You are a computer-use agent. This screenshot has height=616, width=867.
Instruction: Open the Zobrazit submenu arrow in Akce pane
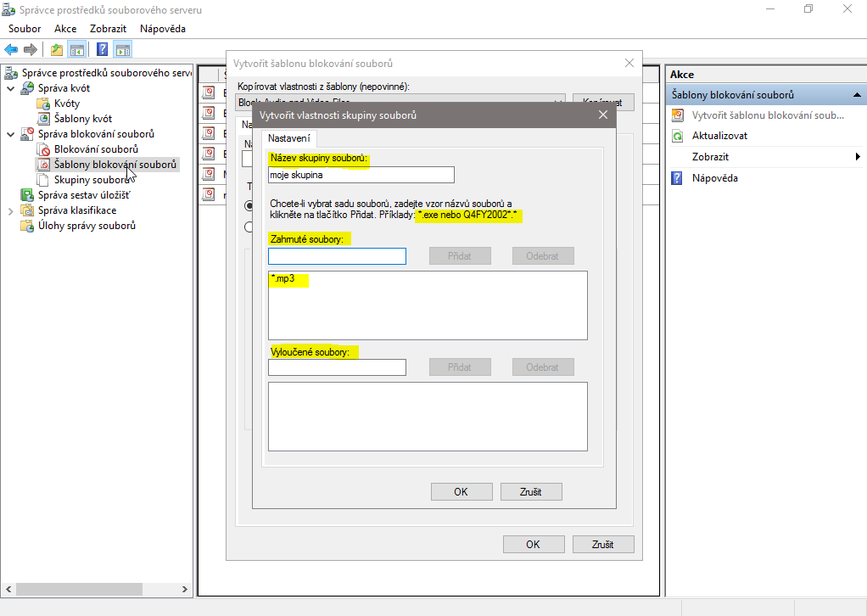tap(857, 157)
